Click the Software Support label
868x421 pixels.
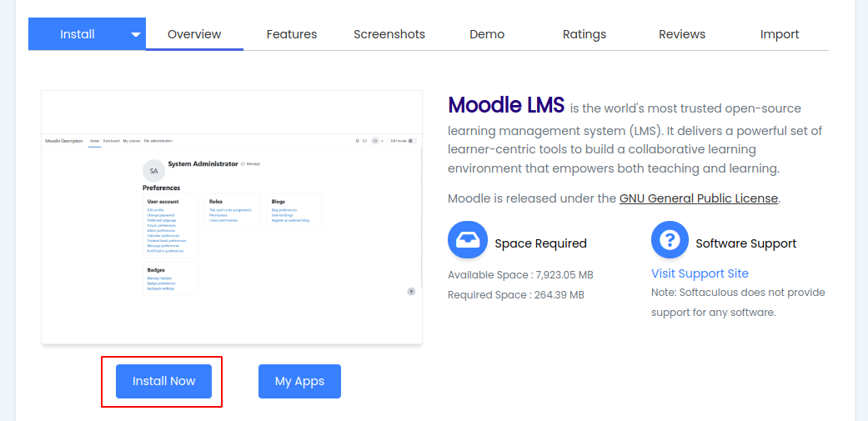point(745,243)
